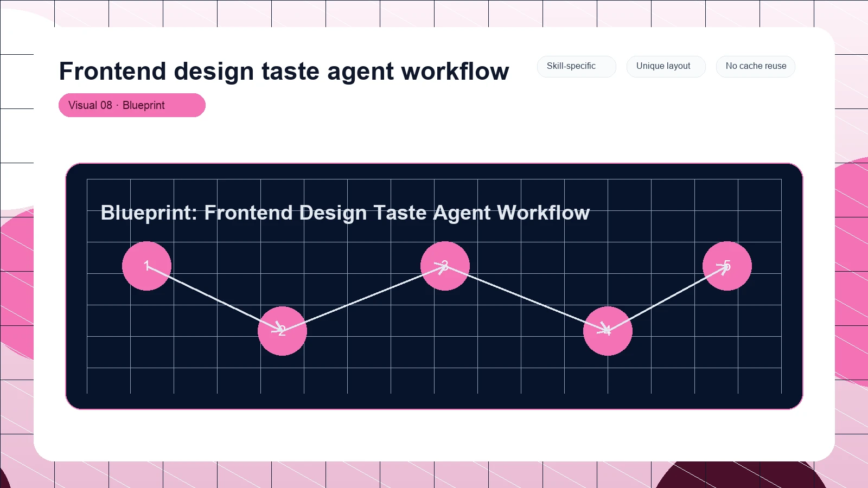Click workflow node 3 circle
The height and width of the screenshot is (488, 868).
(x=445, y=266)
